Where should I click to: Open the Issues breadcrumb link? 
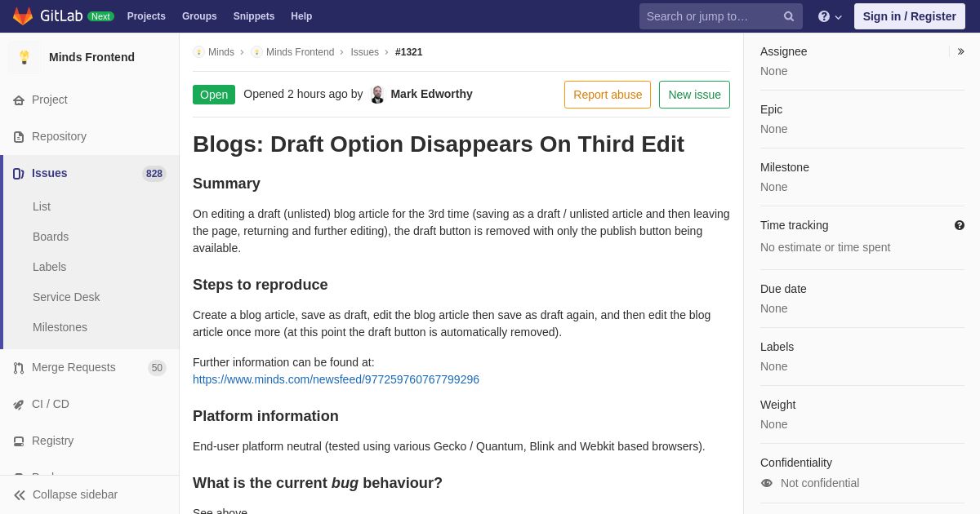[365, 52]
